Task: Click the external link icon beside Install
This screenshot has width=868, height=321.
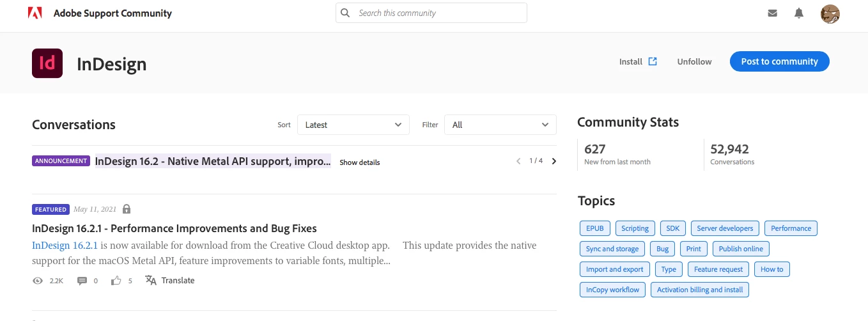Action: click(653, 61)
